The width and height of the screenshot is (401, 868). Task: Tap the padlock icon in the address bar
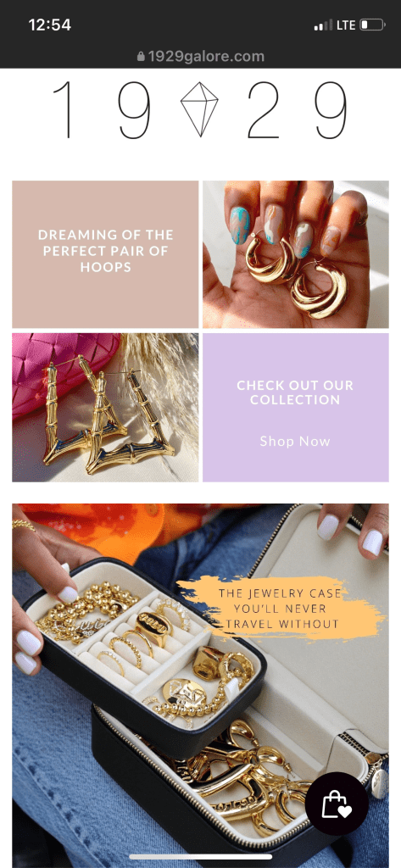pos(141,57)
